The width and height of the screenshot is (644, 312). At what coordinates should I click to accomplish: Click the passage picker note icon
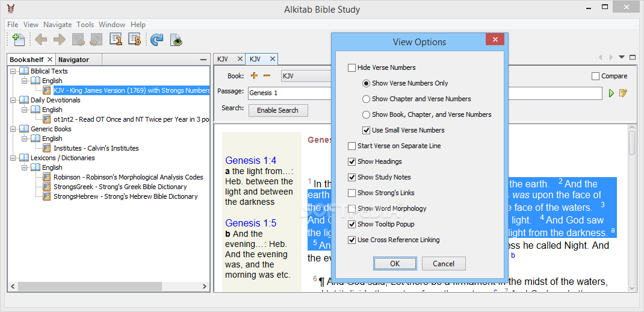point(623,93)
